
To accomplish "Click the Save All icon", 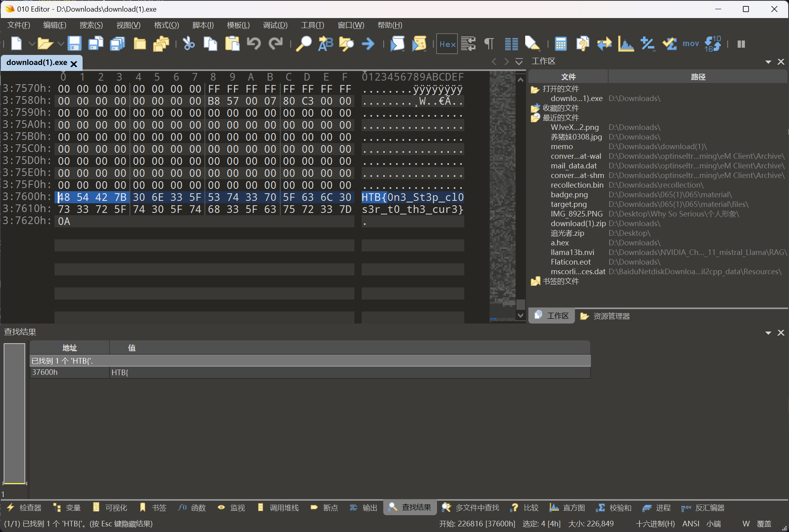I will (x=117, y=44).
